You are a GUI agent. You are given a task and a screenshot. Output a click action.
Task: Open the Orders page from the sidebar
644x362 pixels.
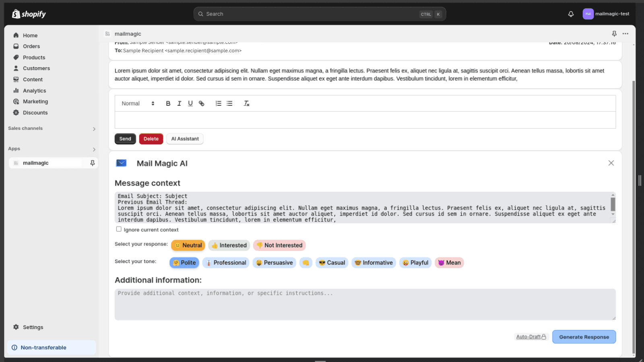pyautogui.click(x=31, y=46)
